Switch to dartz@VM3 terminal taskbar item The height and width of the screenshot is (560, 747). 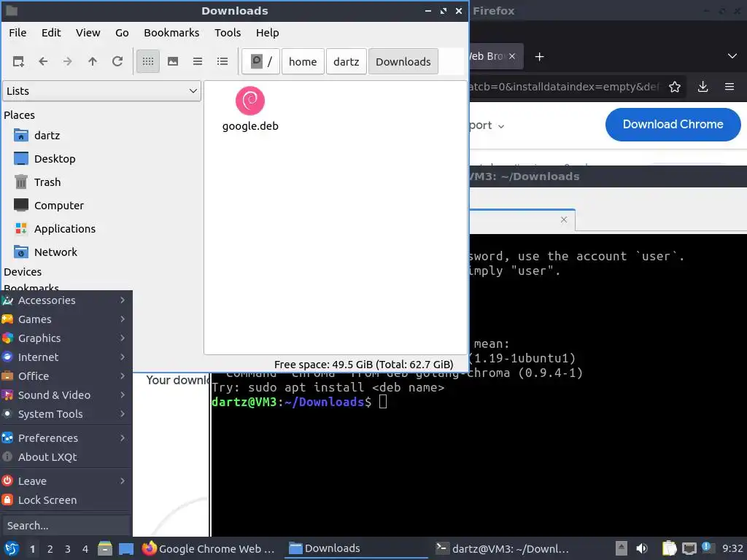click(503, 548)
